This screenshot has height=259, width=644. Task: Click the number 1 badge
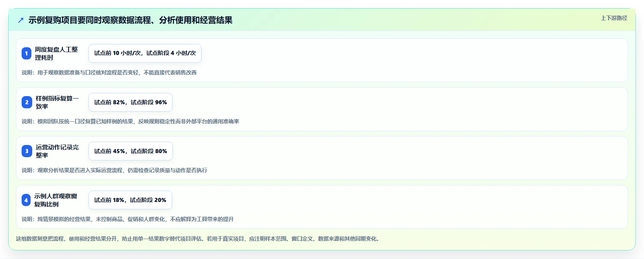pos(27,53)
